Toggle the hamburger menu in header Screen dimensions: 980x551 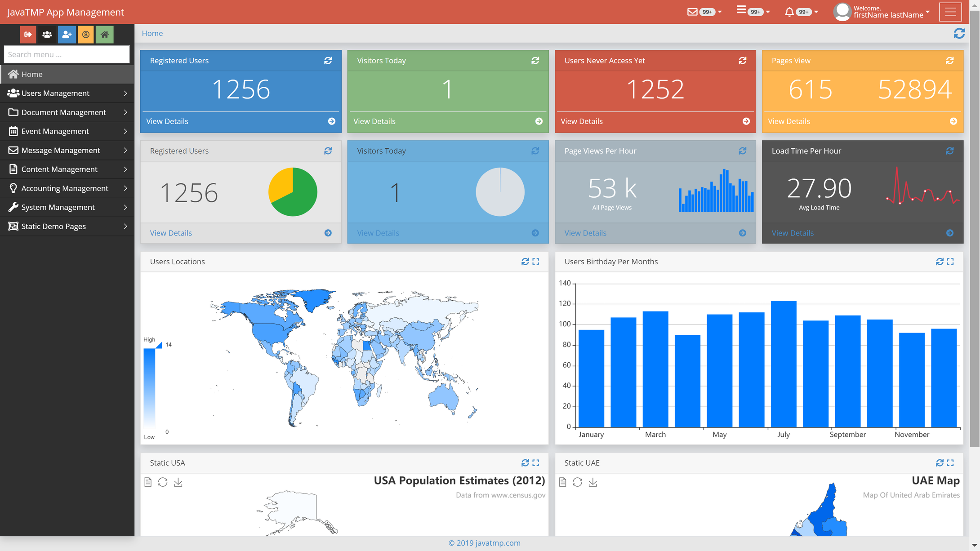(950, 12)
